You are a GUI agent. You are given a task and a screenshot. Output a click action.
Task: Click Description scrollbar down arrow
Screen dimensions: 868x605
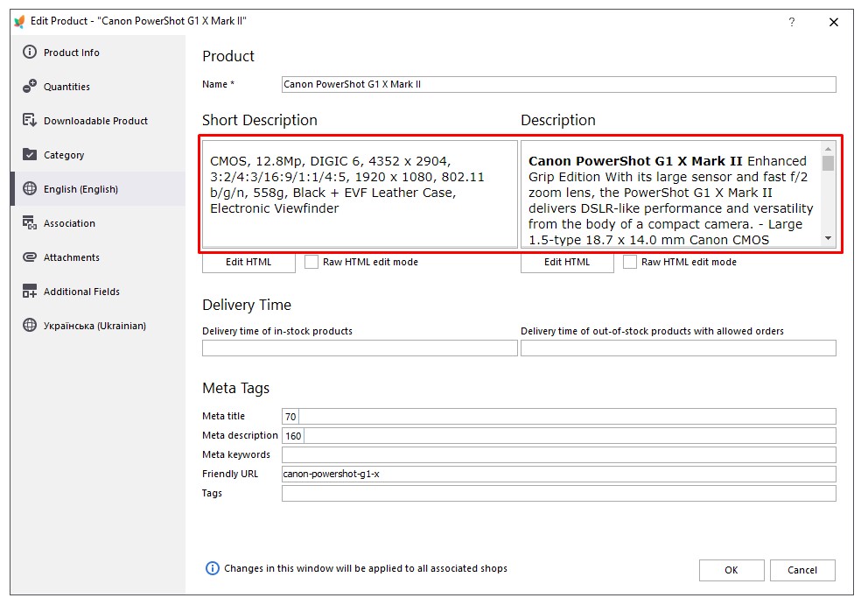tap(828, 238)
